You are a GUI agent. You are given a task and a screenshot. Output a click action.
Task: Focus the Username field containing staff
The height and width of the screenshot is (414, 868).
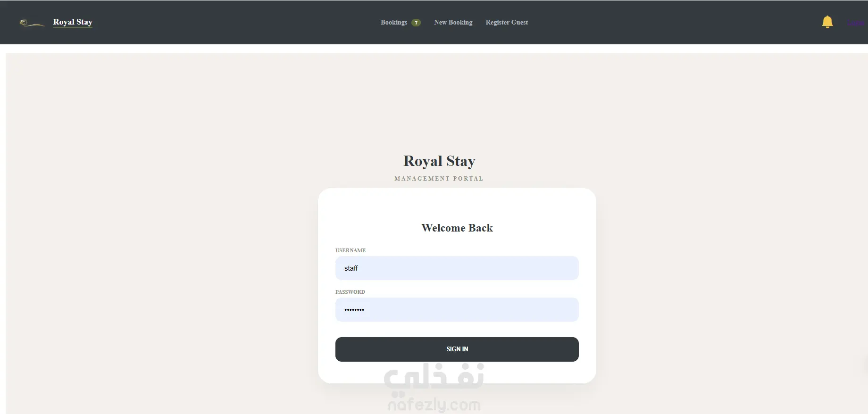point(457,268)
